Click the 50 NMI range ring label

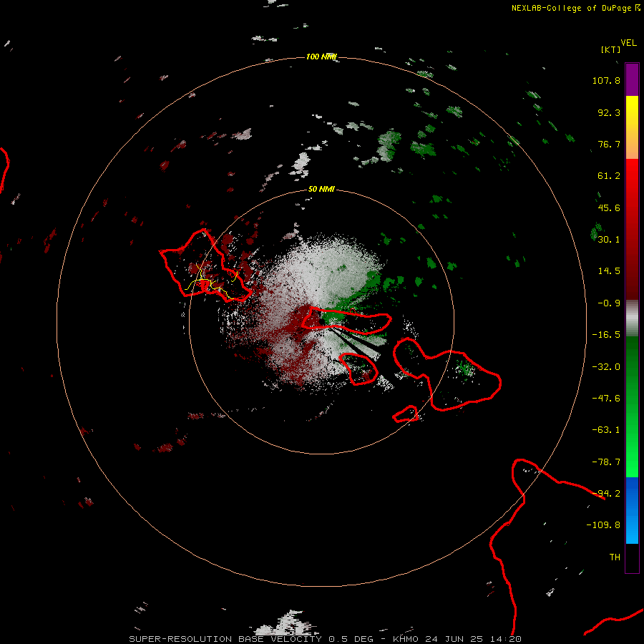[321, 189]
